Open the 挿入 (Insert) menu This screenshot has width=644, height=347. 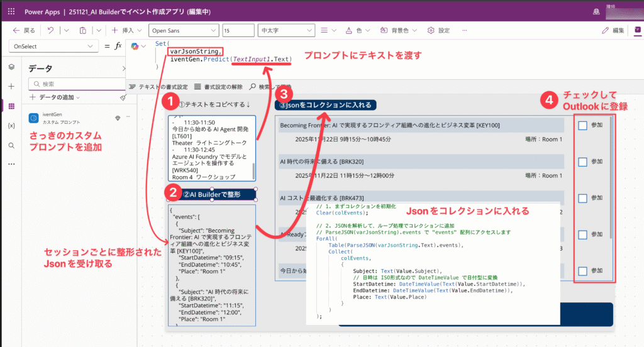point(127,30)
